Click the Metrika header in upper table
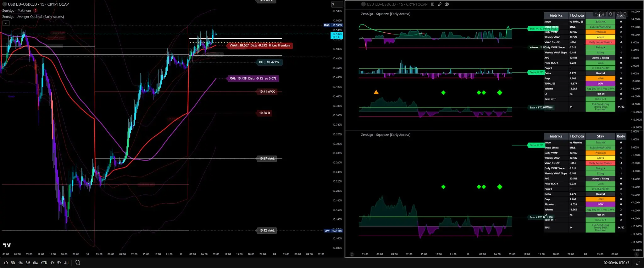Viewport: 644px width, 268px height. pos(556,15)
